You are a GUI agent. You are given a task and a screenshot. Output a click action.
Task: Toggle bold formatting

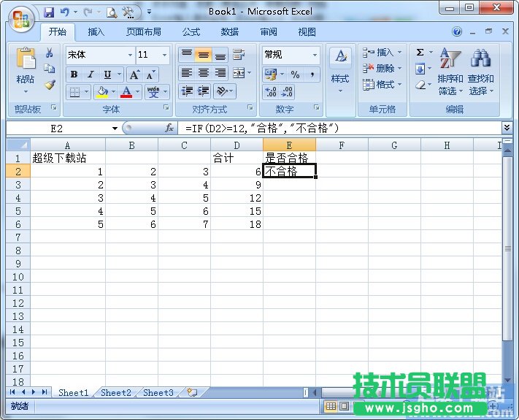click(74, 75)
